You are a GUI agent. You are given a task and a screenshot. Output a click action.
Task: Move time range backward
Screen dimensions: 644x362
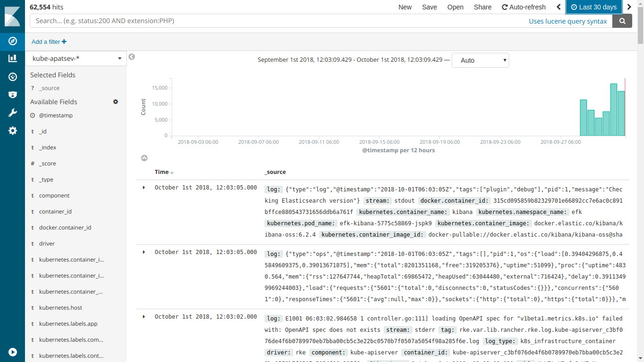(x=559, y=7)
